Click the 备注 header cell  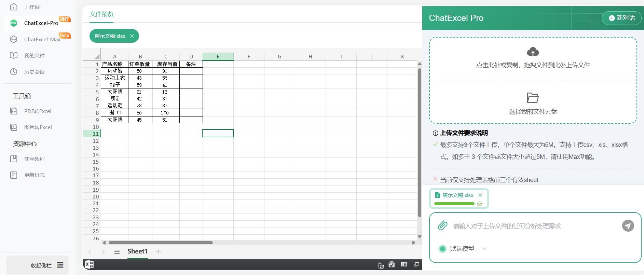pos(191,64)
